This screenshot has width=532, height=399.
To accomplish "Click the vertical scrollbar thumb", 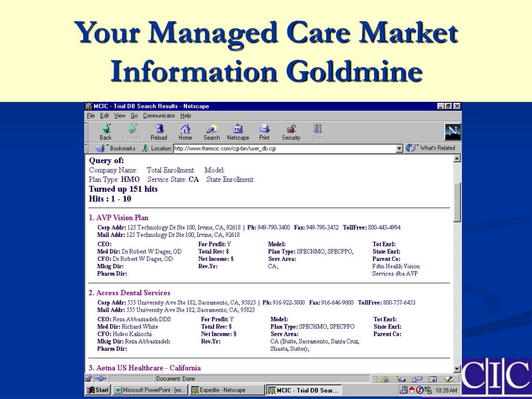I will [457, 202].
